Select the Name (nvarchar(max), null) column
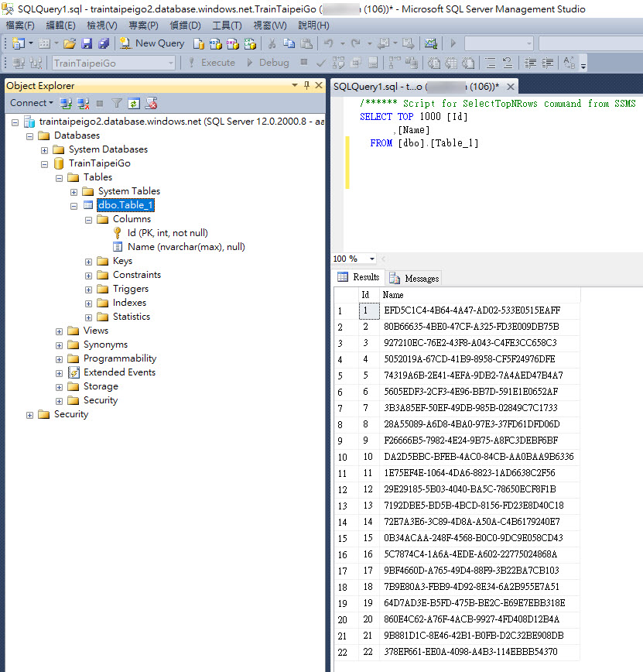The height and width of the screenshot is (672, 643). point(186,247)
